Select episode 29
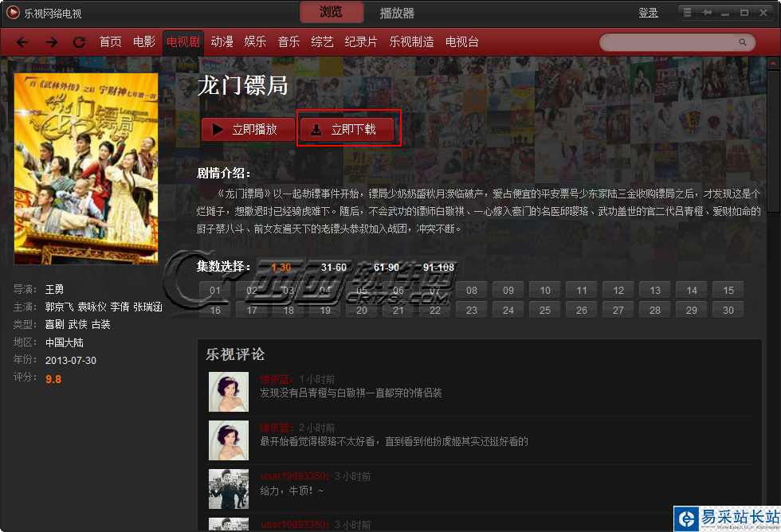The height and width of the screenshot is (532, 781). click(692, 310)
